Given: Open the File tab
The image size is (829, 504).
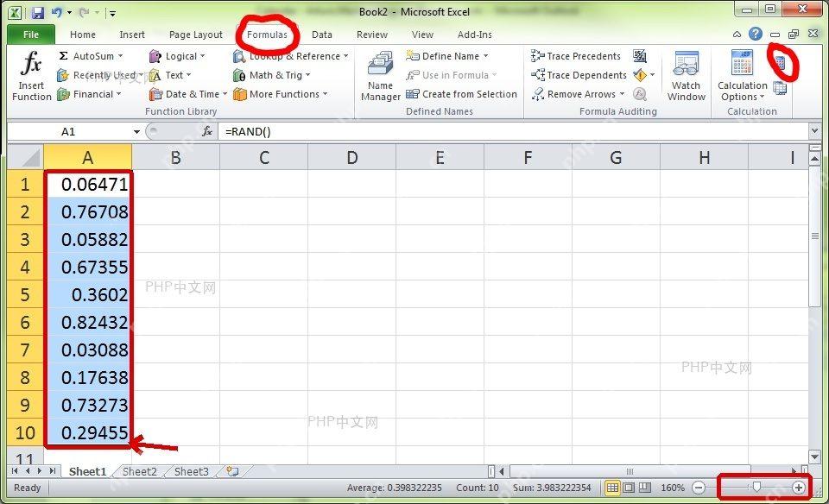Looking at the screenshot, I should click(31, 35).
